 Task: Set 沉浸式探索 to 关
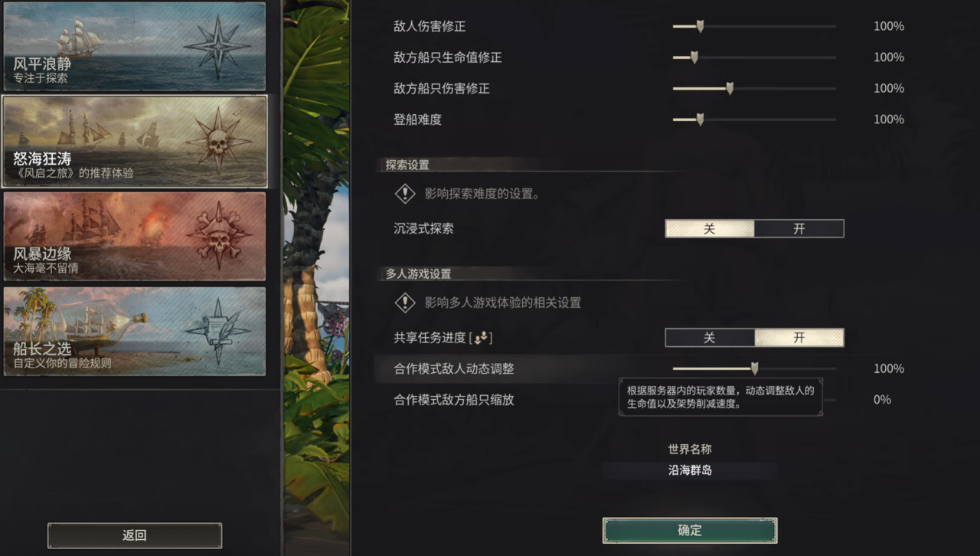[710, 228]
